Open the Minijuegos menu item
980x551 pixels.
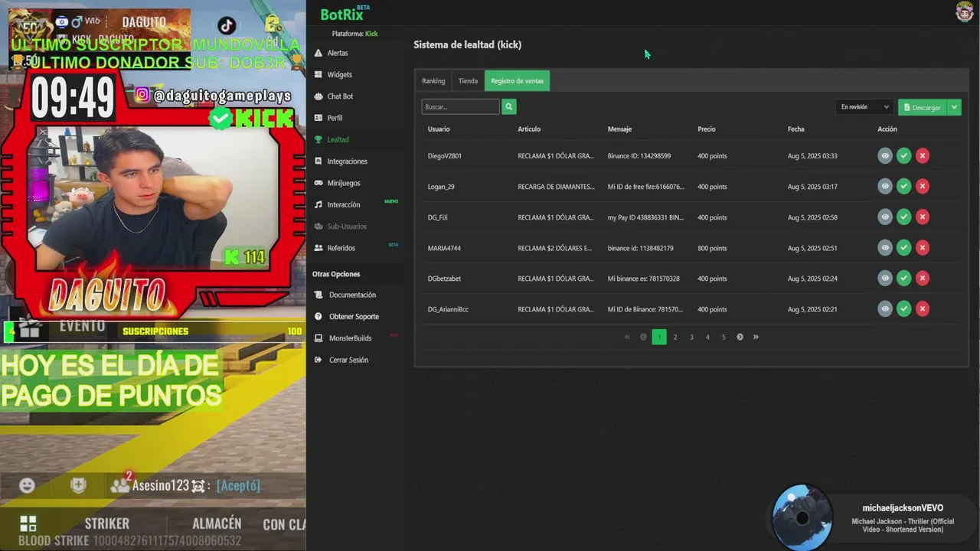(x=344, y=183)
